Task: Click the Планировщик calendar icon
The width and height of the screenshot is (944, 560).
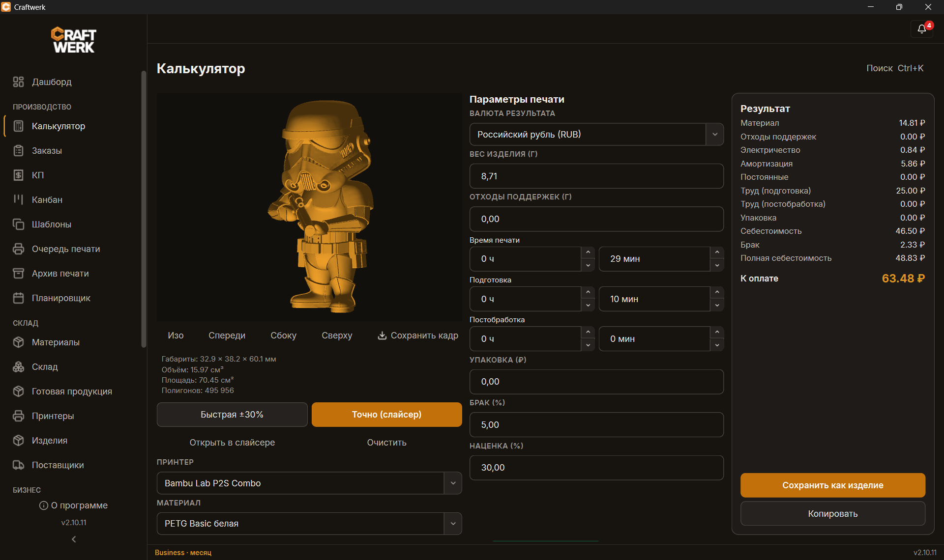Action: [x=18, y=298]
